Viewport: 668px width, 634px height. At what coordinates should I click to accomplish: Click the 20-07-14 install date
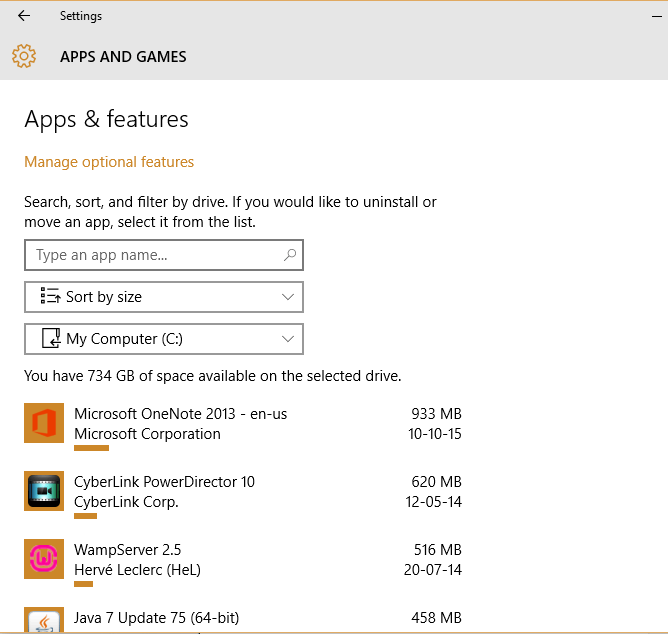click(x=433, y=570)
